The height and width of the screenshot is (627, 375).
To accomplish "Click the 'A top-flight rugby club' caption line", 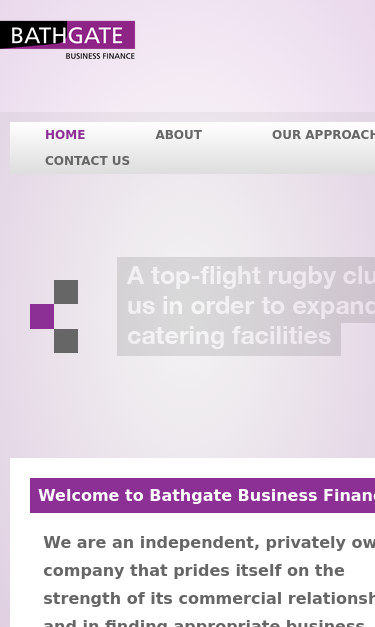I will tap(251, 276).
